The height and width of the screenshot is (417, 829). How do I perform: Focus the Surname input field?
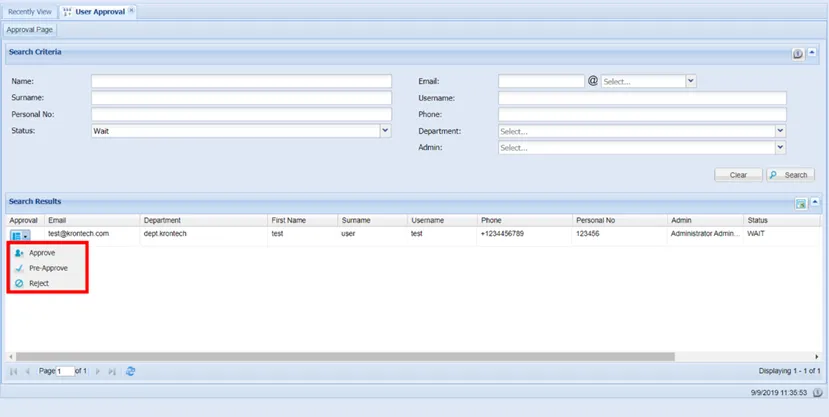241,98
